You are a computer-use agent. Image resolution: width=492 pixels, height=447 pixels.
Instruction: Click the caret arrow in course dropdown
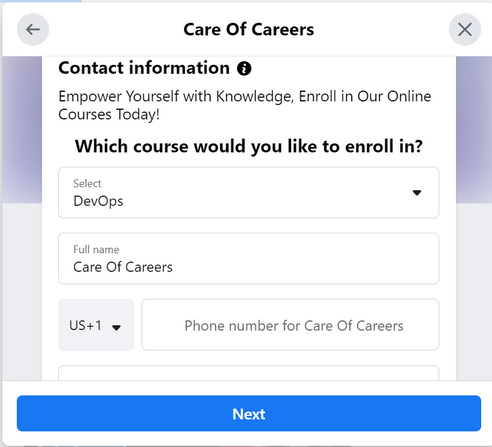tap(417, 193)
